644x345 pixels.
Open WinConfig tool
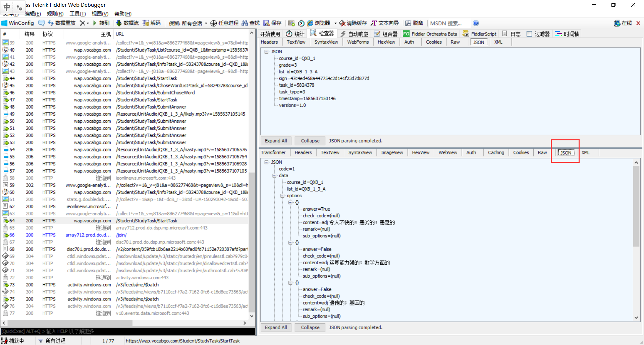pyautogui.click(x=18, y=23)
